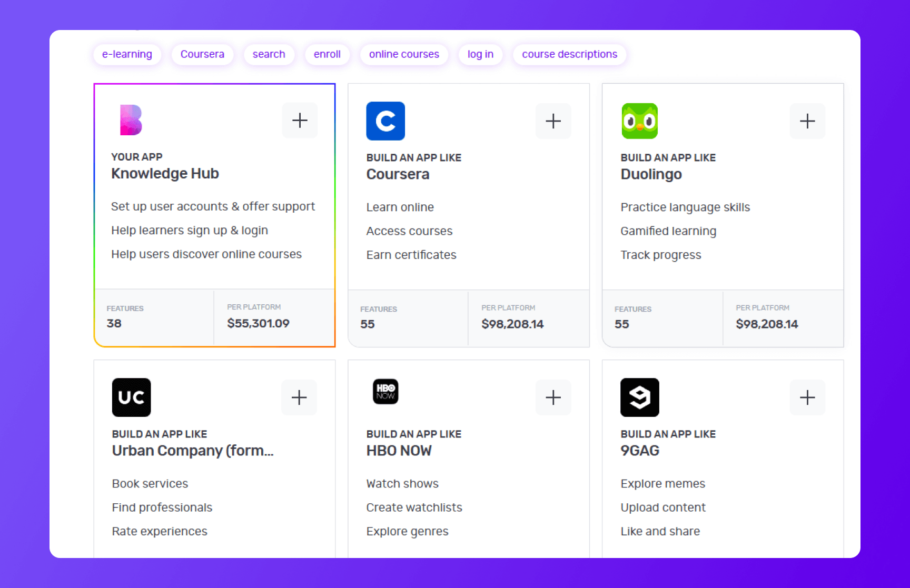The width and height of the screenshot is (910, 588).
Task: Click 'Explore genres' on HBO NOW card
Action: click(x=407, y=531)
